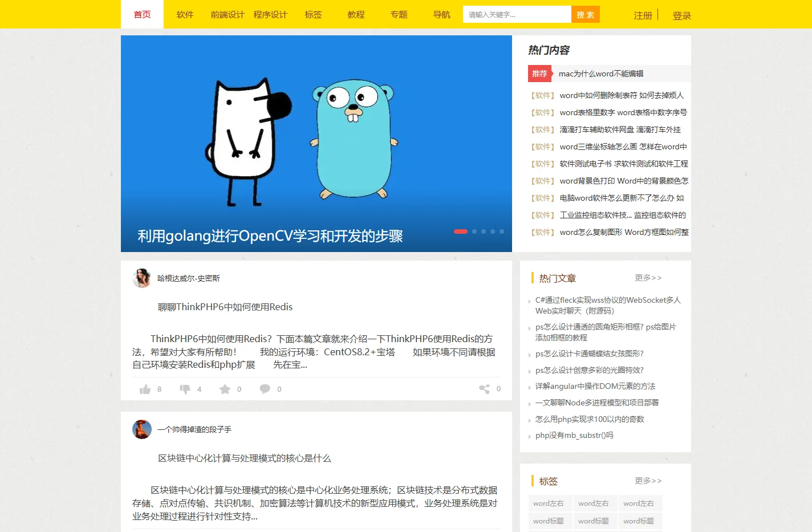Select last carousel indicator dot
Image resolution: width=812 pixels, height=532 pixels.
tap(502, 232)
